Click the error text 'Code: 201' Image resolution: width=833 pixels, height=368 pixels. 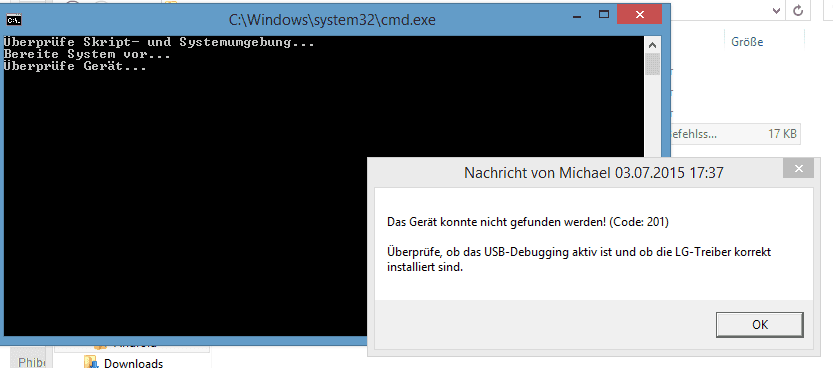639,222
